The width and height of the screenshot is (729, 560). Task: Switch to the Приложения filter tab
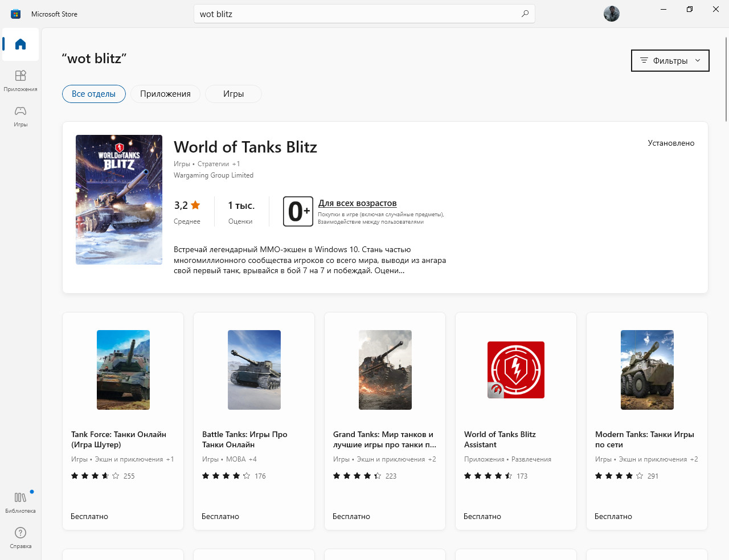point(165,94)
